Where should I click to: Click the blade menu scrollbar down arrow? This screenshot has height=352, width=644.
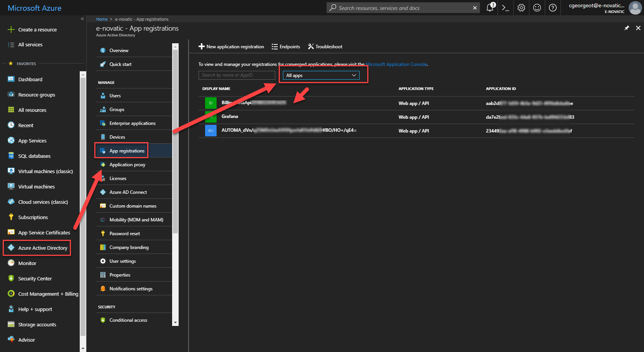click(176, 323)
